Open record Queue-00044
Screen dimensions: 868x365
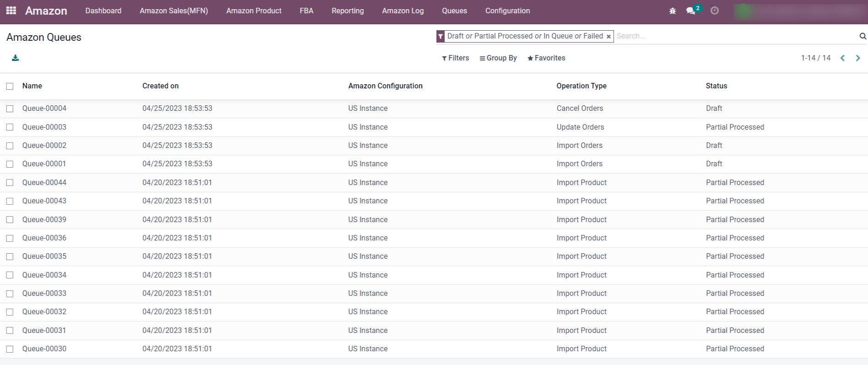click(x=44, y=183)
